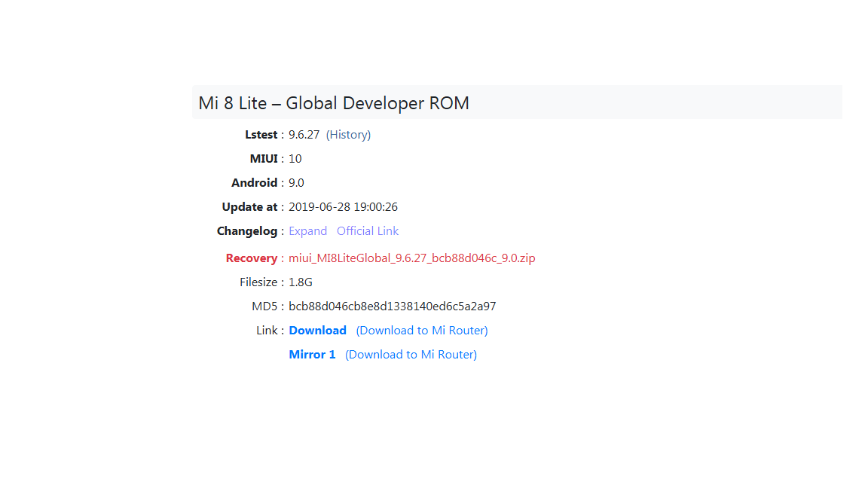Click the red Recovery label

(252, 258)
